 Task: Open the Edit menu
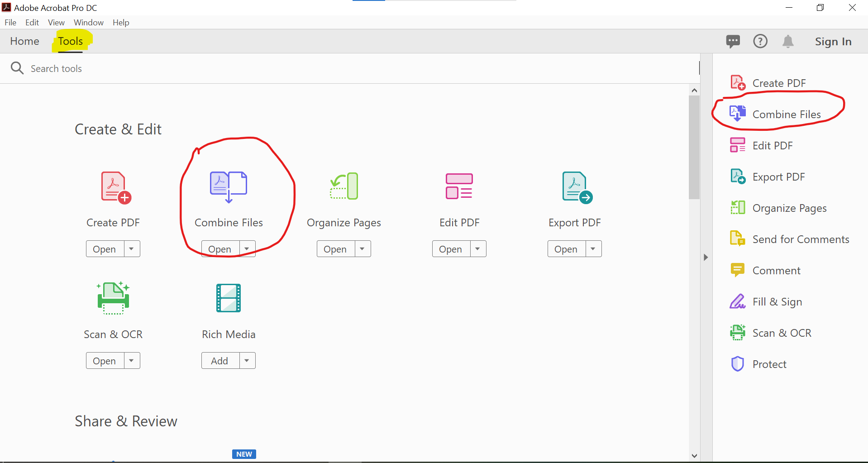[x=32, y=23]
